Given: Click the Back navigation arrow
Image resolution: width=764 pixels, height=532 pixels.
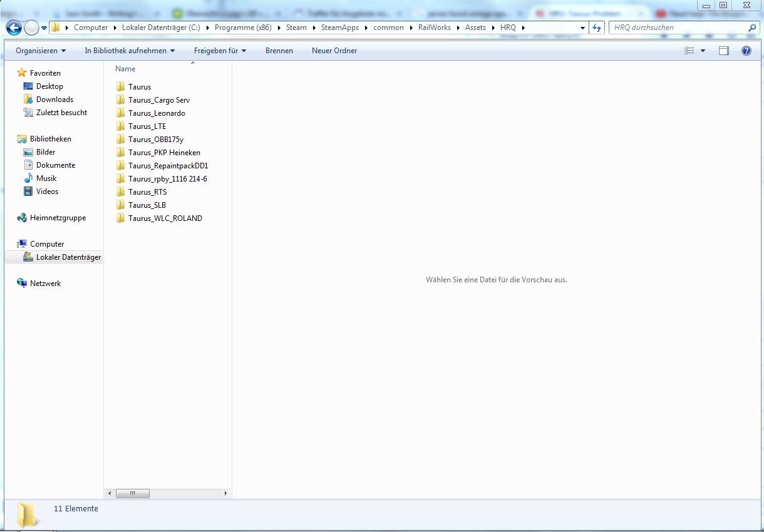Looking at the screenshot, I should [14, 28].
